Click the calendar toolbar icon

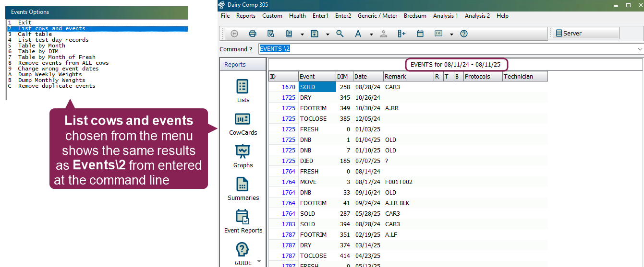coord(420,34)
